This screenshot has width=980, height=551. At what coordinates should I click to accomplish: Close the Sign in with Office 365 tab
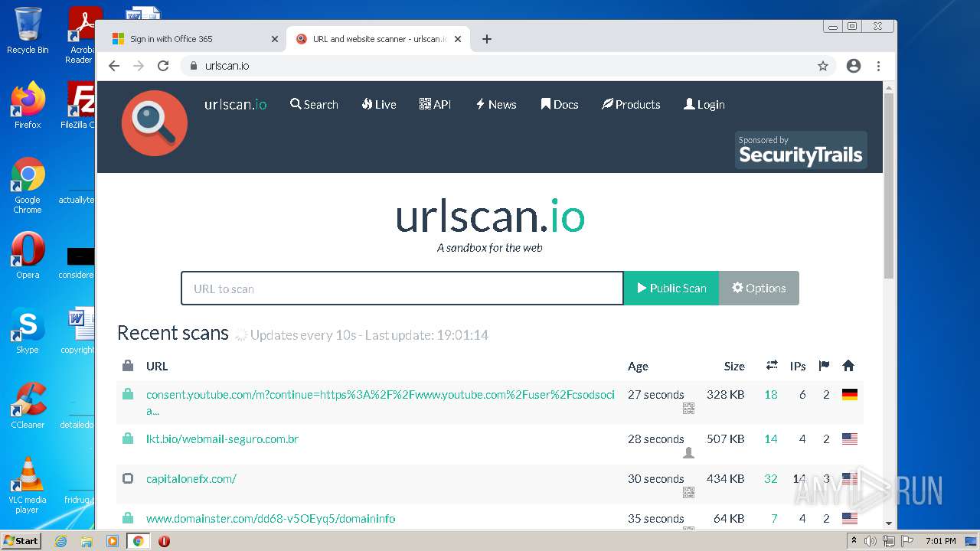point(275,39)
